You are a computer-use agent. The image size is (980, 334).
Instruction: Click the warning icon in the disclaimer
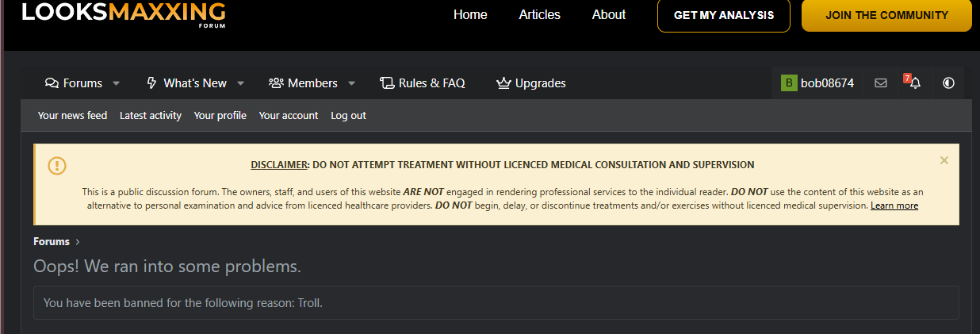click(57, 165)
